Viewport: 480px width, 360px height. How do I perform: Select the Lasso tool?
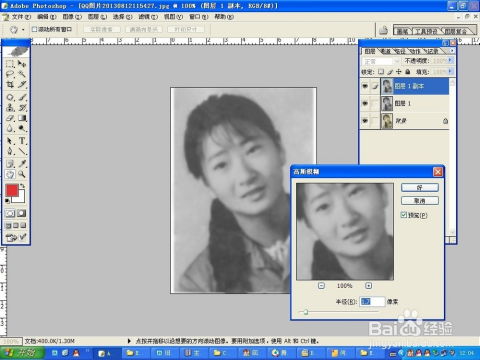click(10, 74)
